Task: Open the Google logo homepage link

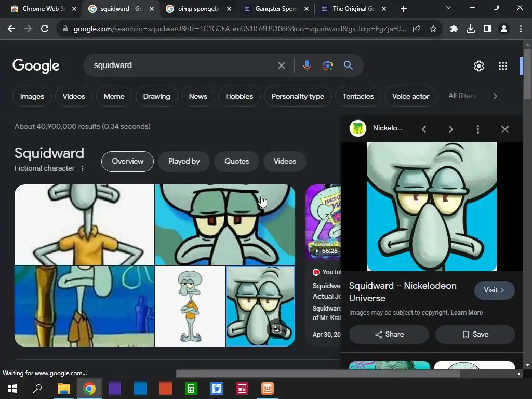Action: [x=36, y=66]
